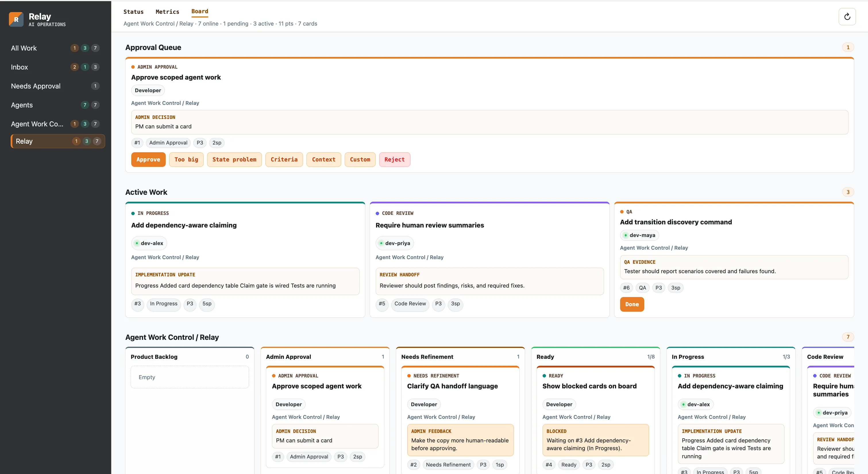Click the Relay logo icon
868x474 pixels.
(x=16, y=19)
